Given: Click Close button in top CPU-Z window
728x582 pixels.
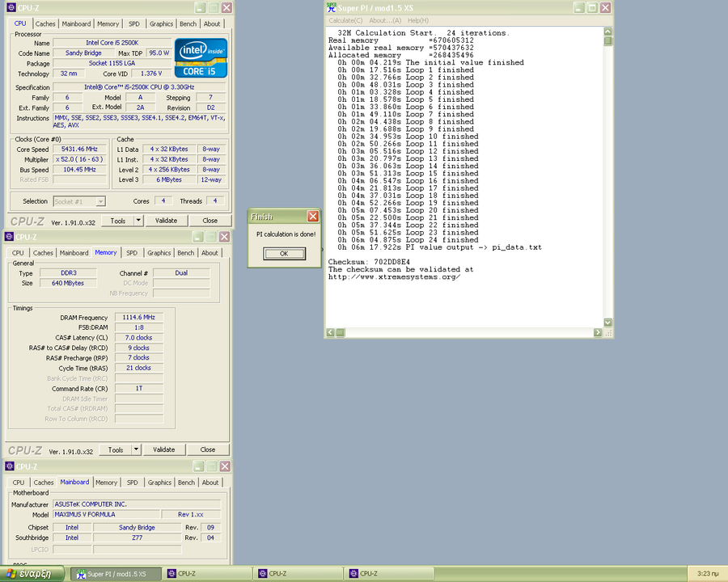Looking at the screenshot, I should [210, 221].
